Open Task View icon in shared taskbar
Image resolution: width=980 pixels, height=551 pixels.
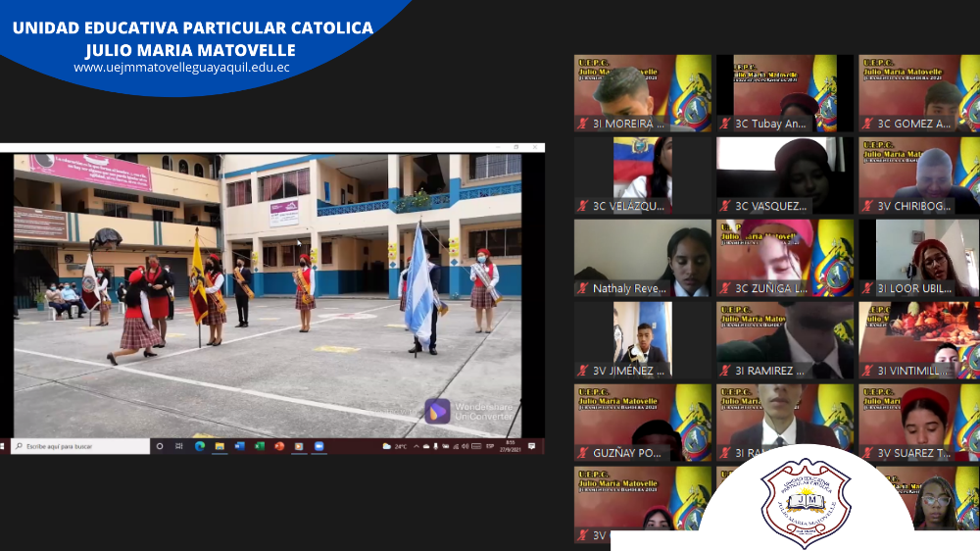point(179,446)
